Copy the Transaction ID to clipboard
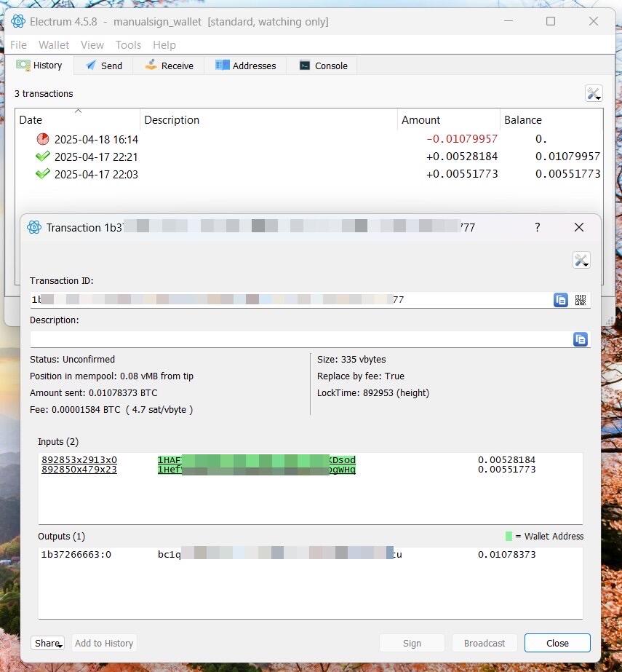Image resolution: width=622 pixels, height=672 pixels. point(561,299)
